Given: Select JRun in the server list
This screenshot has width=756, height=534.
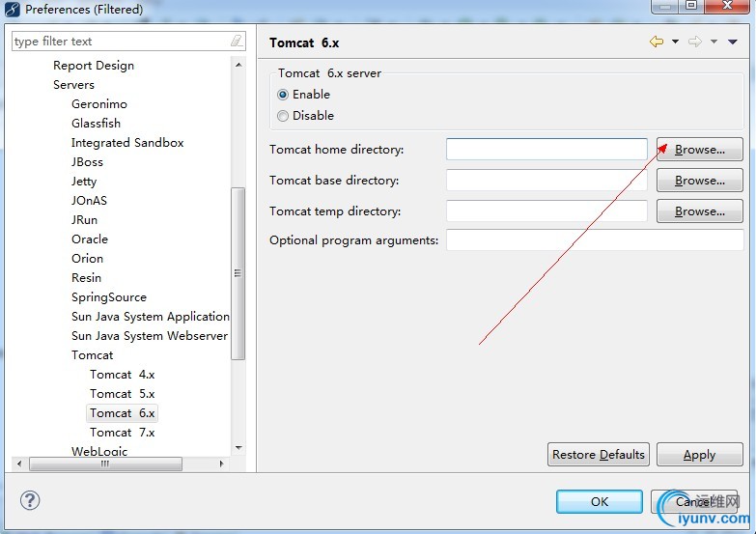Looking at the screenshot, I should (x=84, y=220).
